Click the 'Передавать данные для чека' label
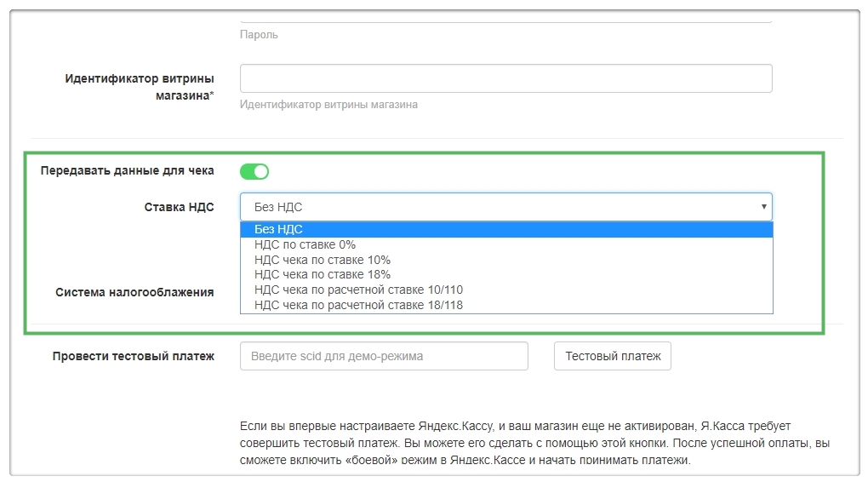 coord(127,170)
